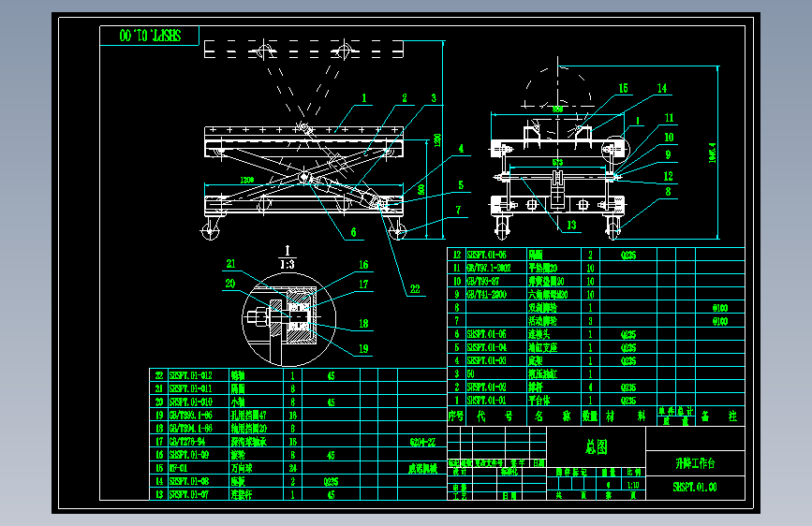Select part code SHSPT.01-08
The height and width of the screenshot is (526, 812).
(189, 481)
